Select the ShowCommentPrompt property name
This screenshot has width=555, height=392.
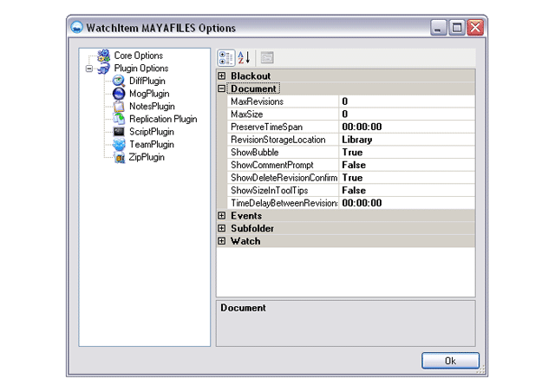(x=271, y=165)
